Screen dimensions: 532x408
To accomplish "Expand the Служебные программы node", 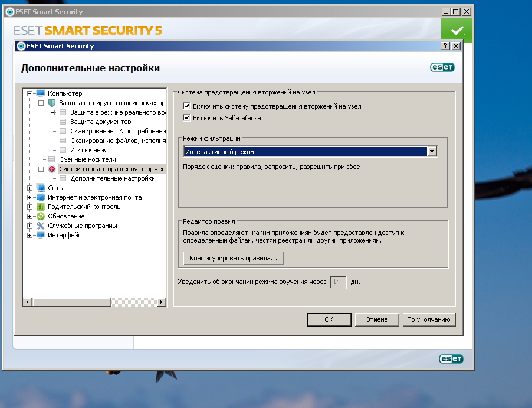I will coord(30,226).
